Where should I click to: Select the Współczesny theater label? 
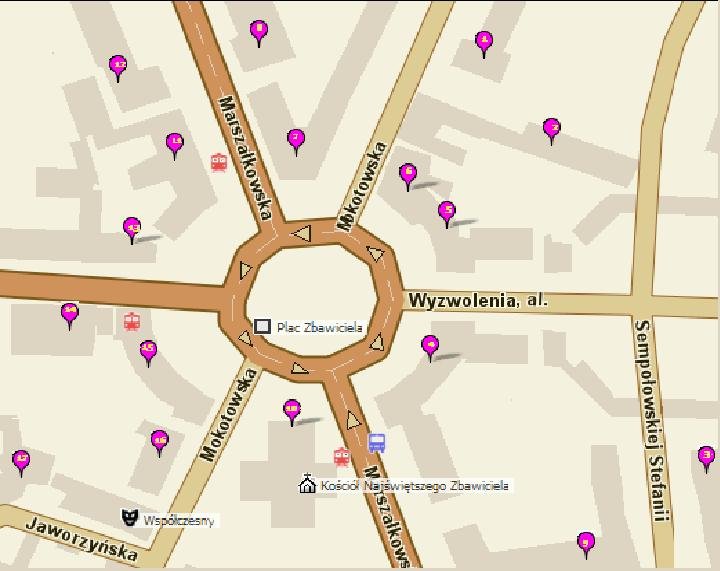[x=179, y=521]
